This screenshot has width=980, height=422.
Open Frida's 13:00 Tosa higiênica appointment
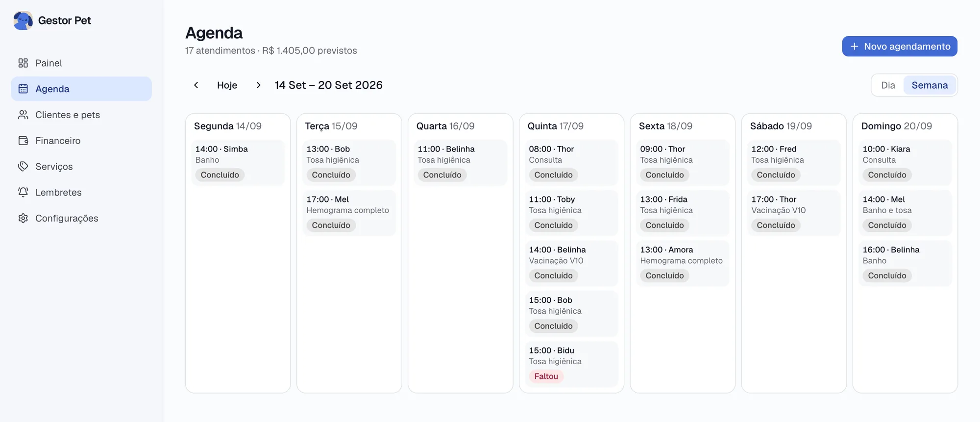pos(683,213)
